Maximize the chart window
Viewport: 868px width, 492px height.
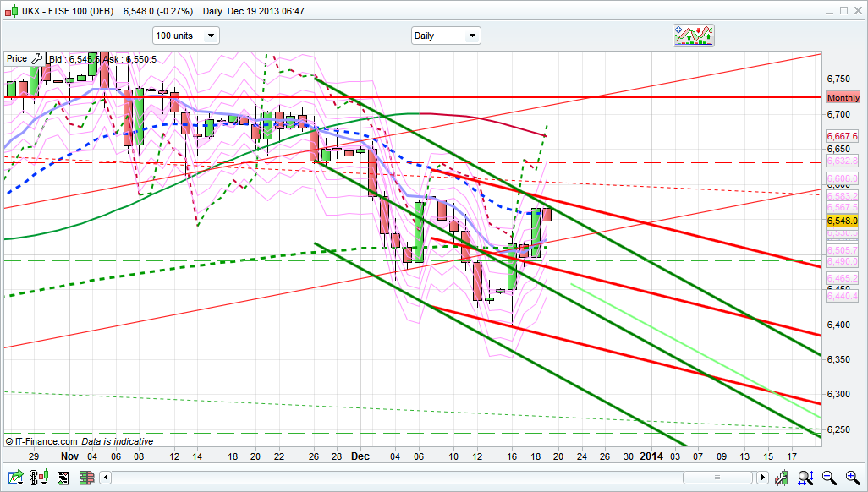[x=843, y=11]
